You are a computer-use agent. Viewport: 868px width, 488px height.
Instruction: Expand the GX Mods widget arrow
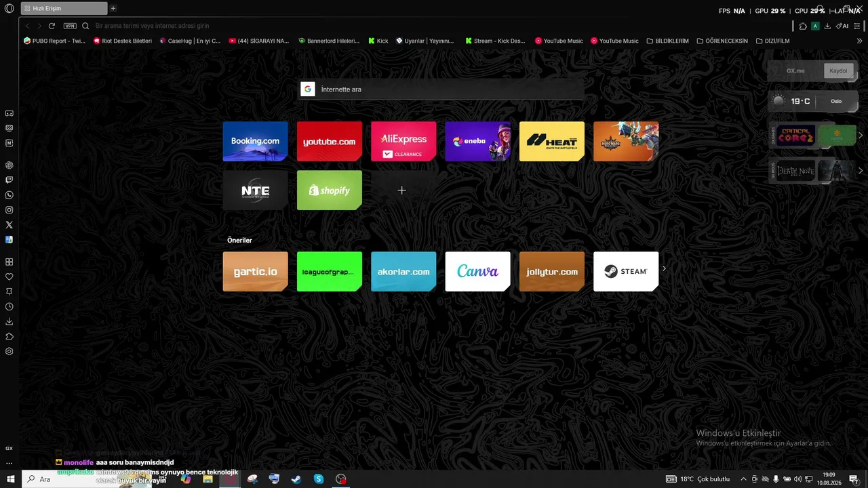(x=861, y=171)
